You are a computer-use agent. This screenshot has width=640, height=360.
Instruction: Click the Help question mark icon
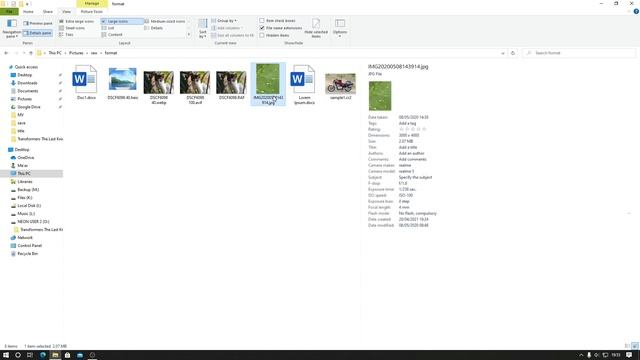click(636, 11)
